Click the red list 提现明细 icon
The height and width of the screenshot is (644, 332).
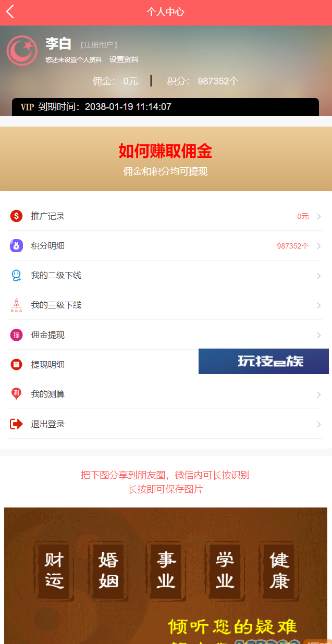pos(16,364)
